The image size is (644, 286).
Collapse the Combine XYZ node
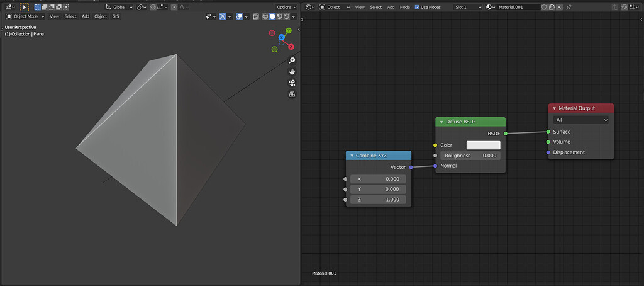click(352, 156)
